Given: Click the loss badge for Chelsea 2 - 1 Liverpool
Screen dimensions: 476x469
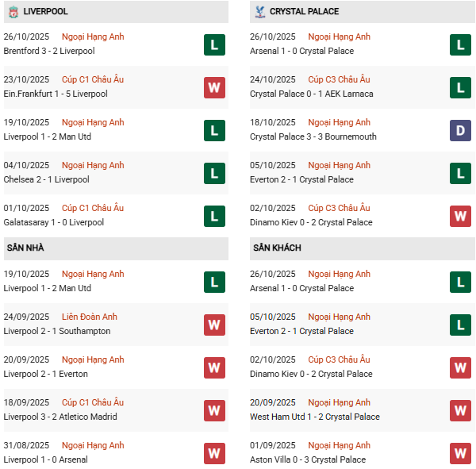Looking at the screenshot, I should [x=214, y=173].
